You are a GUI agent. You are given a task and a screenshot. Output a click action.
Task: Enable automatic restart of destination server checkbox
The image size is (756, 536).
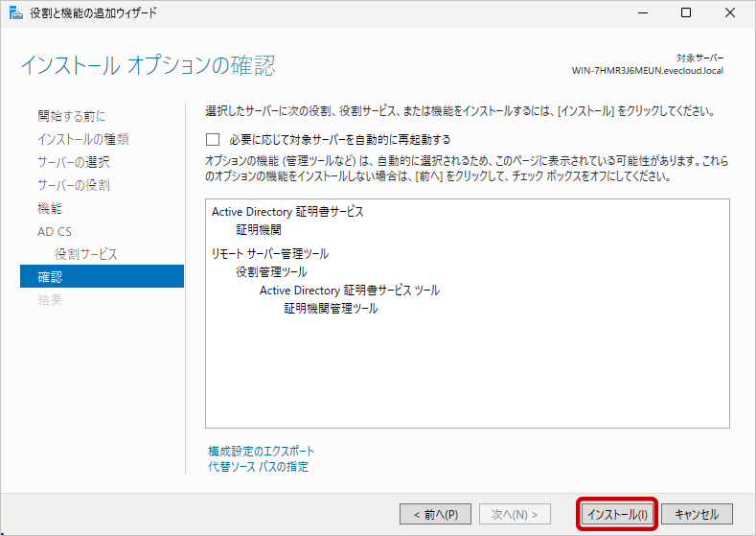pos(213,139)
